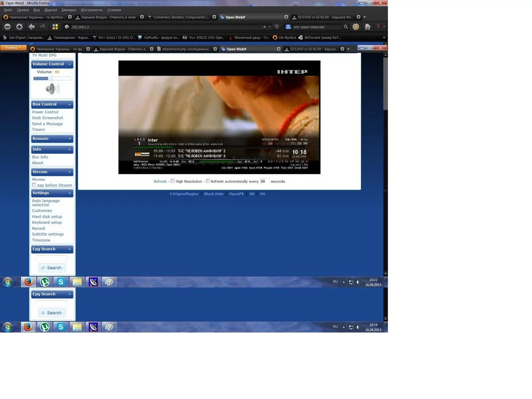Open the Инструменты menu
This screenshot has height=399, width=532.
coord(92,10)
